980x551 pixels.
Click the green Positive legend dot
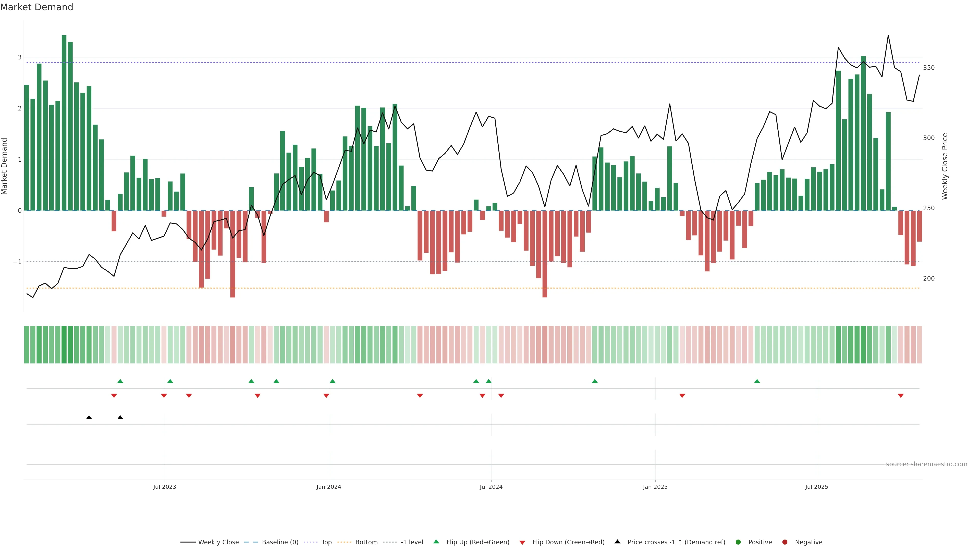pyautogui.click(x=738, y=542)
